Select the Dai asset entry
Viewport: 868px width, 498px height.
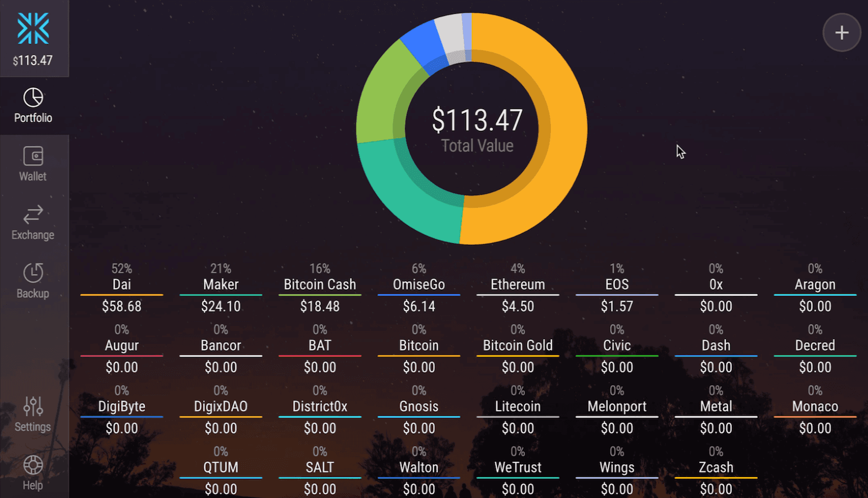(122, 288)
